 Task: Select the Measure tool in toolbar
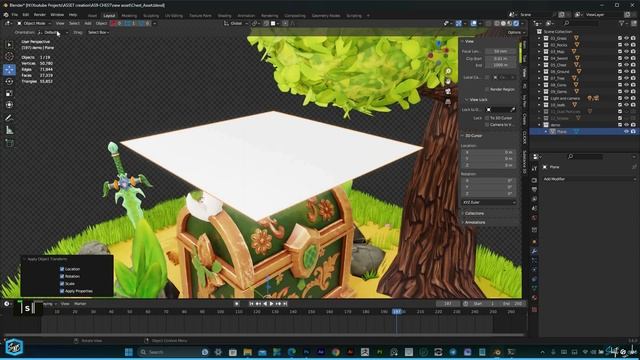tap(9, 131)
